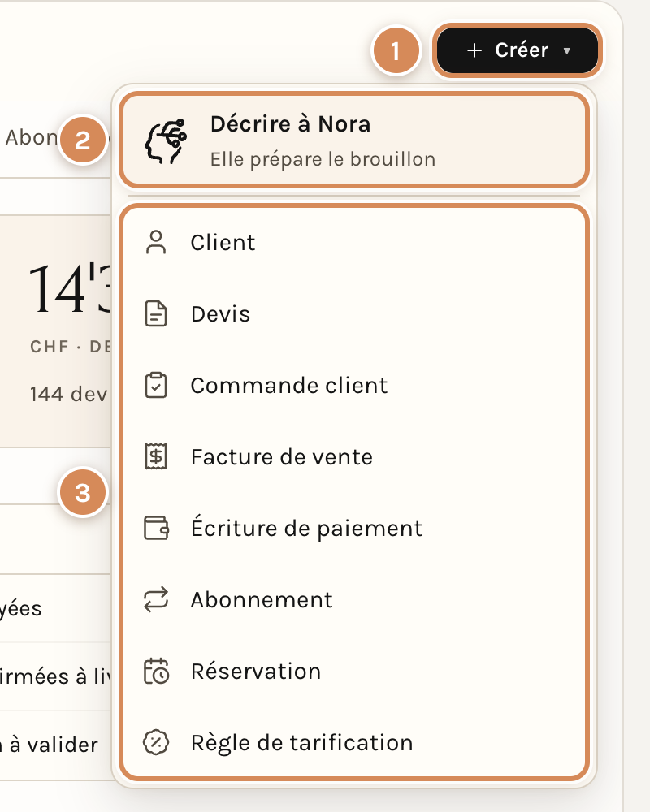Click the plus icon in Créer button
The width and height of the screenshot is (650, 812).
click(x=474, y=50)
